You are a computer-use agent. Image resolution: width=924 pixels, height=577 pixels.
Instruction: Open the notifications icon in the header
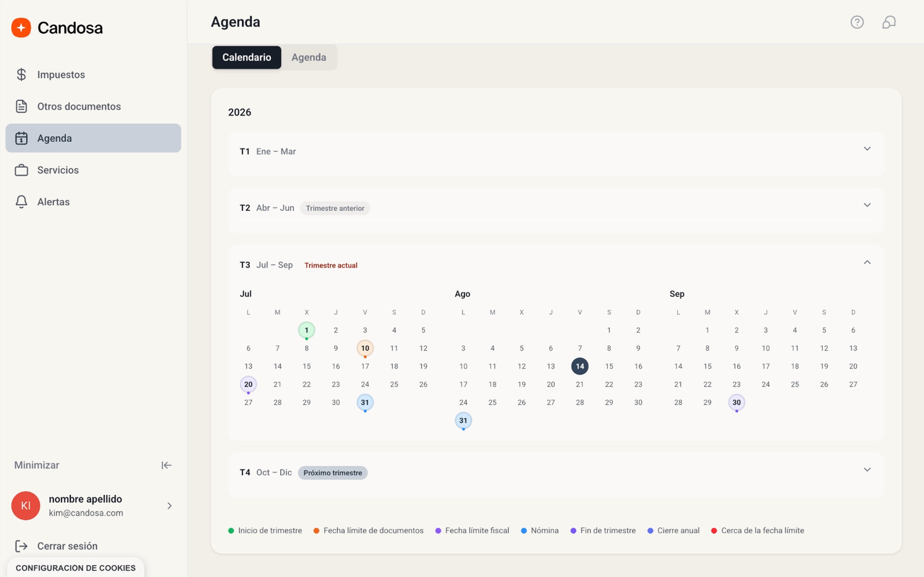tap(889, 22)
